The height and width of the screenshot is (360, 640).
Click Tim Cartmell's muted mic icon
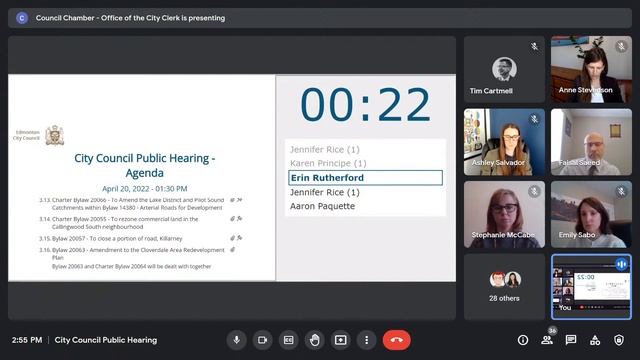tap(534, 47)
